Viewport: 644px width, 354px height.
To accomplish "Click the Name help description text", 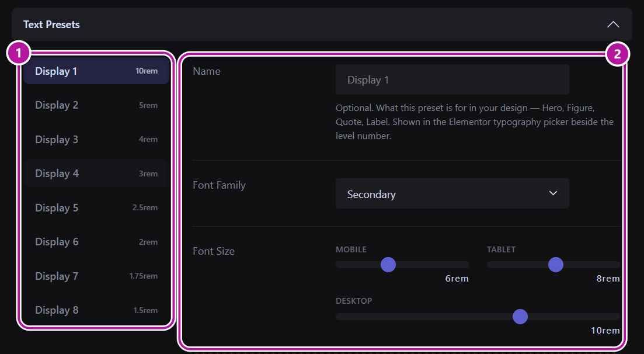I will click(x=475, y=122).
